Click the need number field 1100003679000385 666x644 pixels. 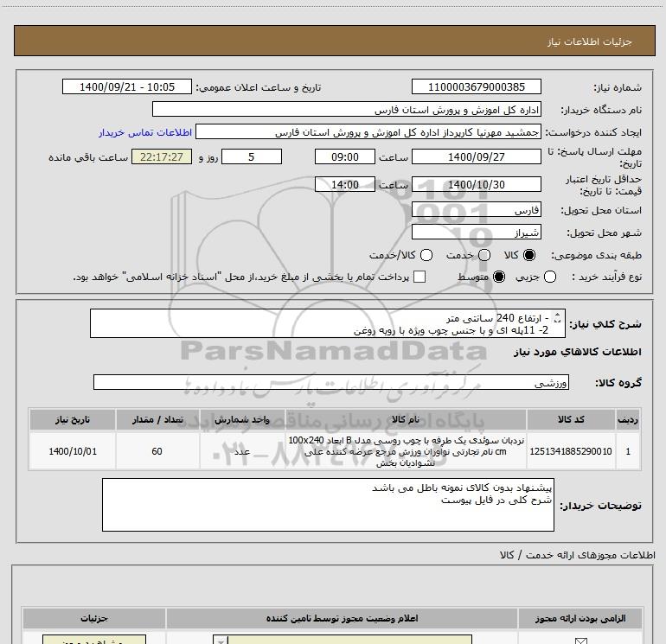click(476, 86)
